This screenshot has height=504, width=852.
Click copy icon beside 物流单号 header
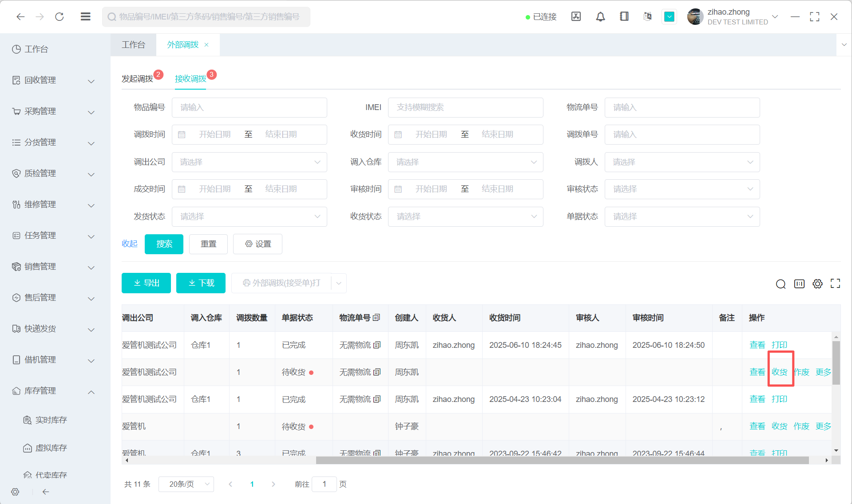376,318
